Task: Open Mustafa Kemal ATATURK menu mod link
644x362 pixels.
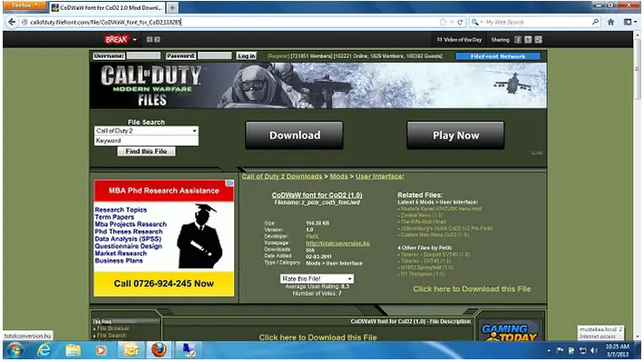Action: click(441, 209)
